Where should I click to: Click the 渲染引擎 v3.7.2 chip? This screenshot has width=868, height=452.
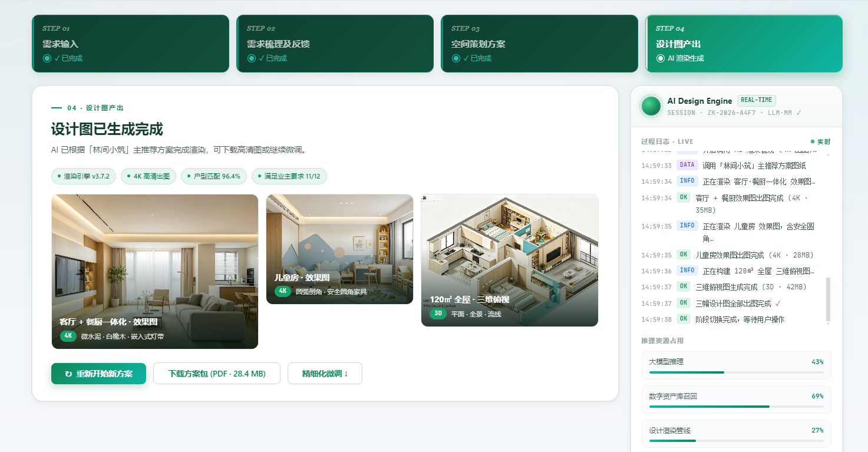pos(84,176)
